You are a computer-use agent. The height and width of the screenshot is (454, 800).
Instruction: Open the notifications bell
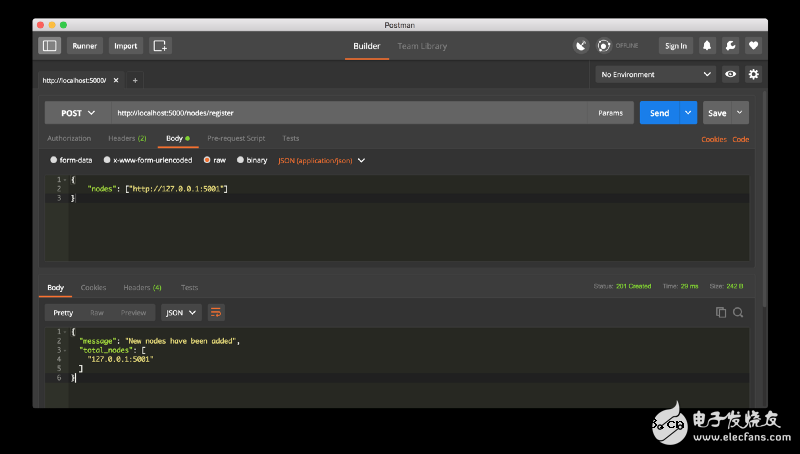(707, 45)
